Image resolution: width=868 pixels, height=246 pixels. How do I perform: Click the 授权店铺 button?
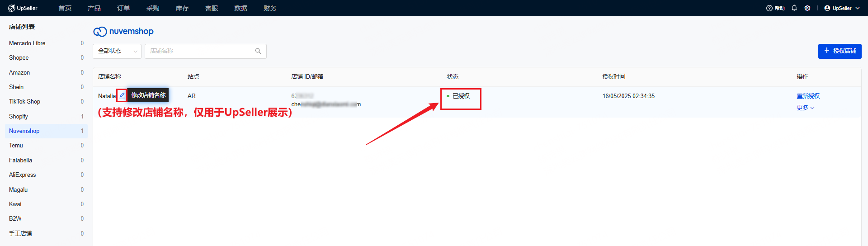[840, 51]
